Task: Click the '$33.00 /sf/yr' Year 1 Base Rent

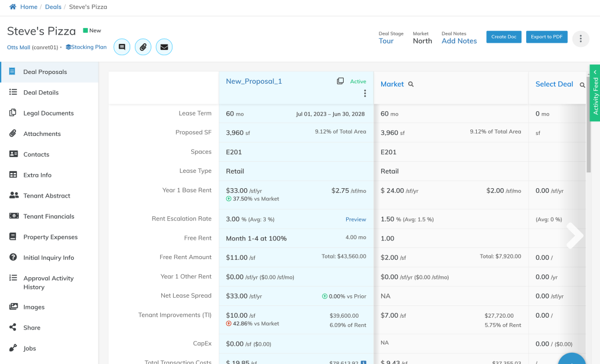Action: (x=244, y=190)
